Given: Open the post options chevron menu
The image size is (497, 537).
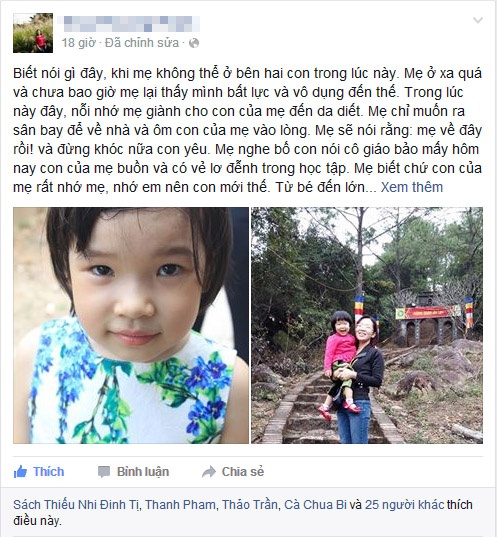Looking at the screenshot, I should [x=477, y=20].
